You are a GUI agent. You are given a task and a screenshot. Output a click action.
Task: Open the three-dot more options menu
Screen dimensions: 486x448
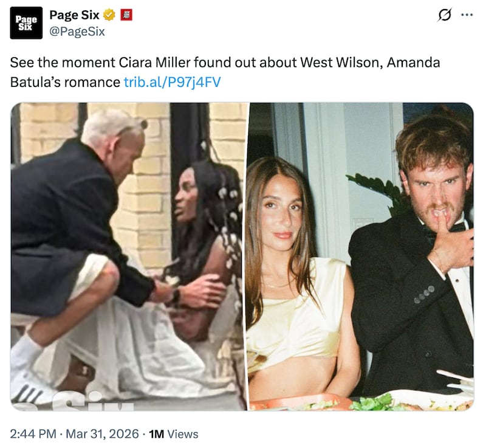(x=467, y=16)
